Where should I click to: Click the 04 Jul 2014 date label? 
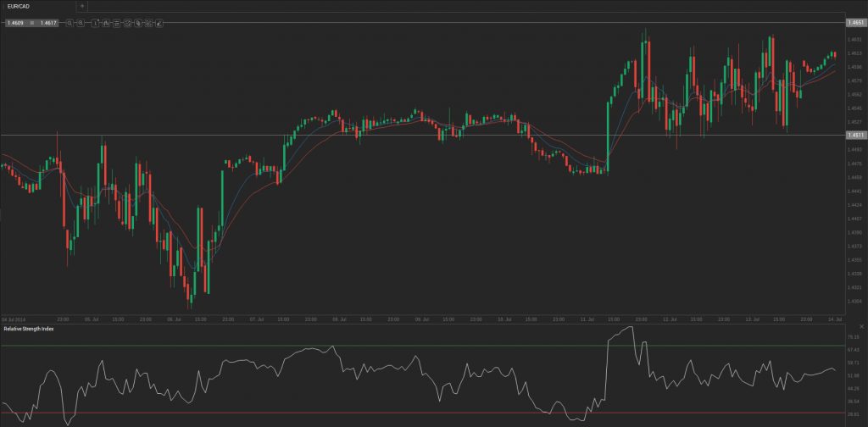click(14, 319)
